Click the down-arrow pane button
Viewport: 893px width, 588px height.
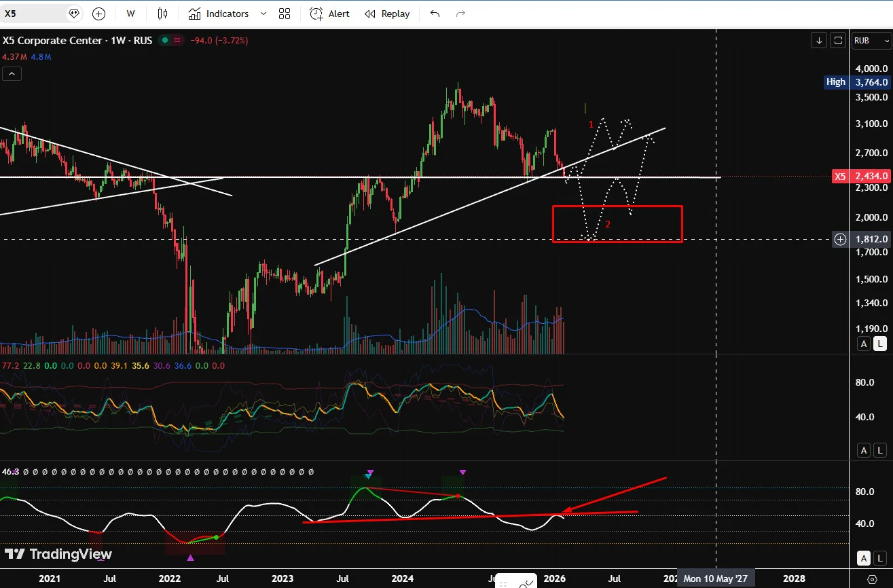pyautogui.click(x=820, y=41)
